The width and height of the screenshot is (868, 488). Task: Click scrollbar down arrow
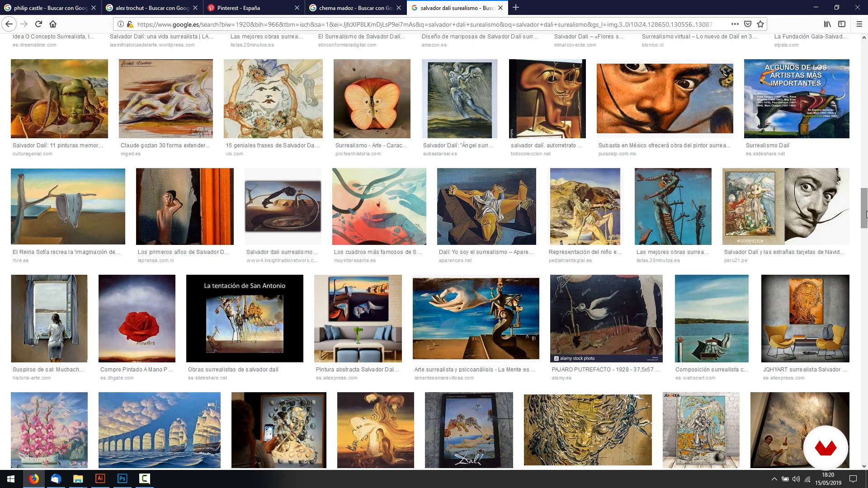[864, 466]
